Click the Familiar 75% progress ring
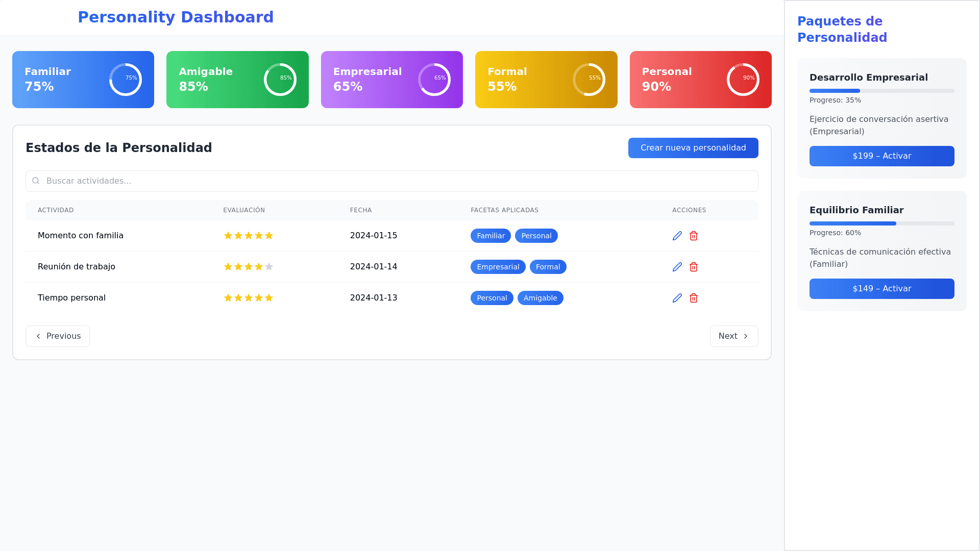 tap(126, 80)
